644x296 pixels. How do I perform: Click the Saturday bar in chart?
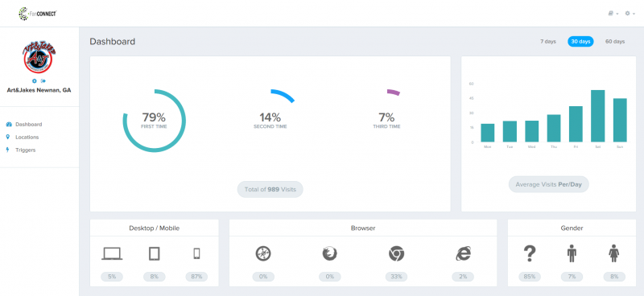pyautogui.click(x=597, y=116)
